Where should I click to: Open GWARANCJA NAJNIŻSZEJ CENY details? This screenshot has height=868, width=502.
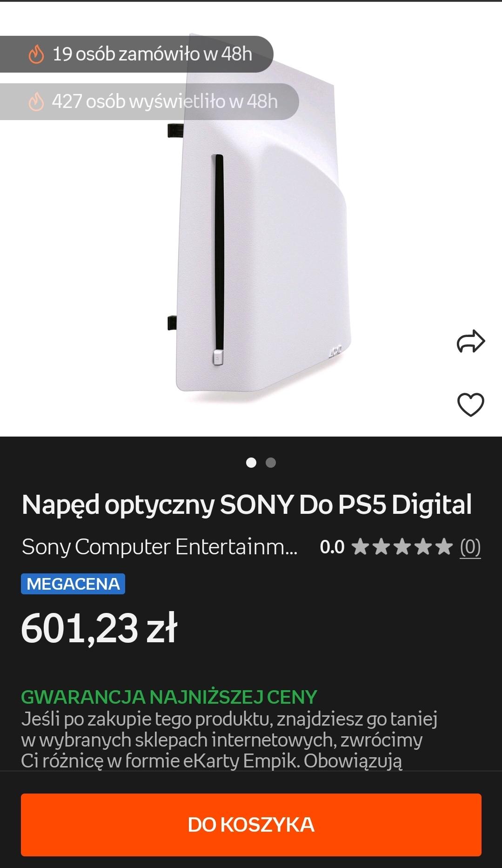tap(169, 697)
